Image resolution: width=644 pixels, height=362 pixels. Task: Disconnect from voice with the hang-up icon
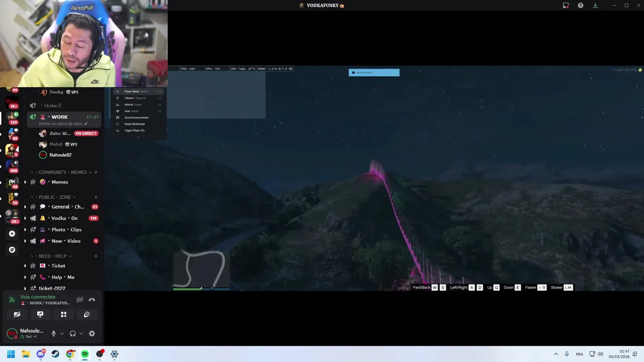pos(92,300)
